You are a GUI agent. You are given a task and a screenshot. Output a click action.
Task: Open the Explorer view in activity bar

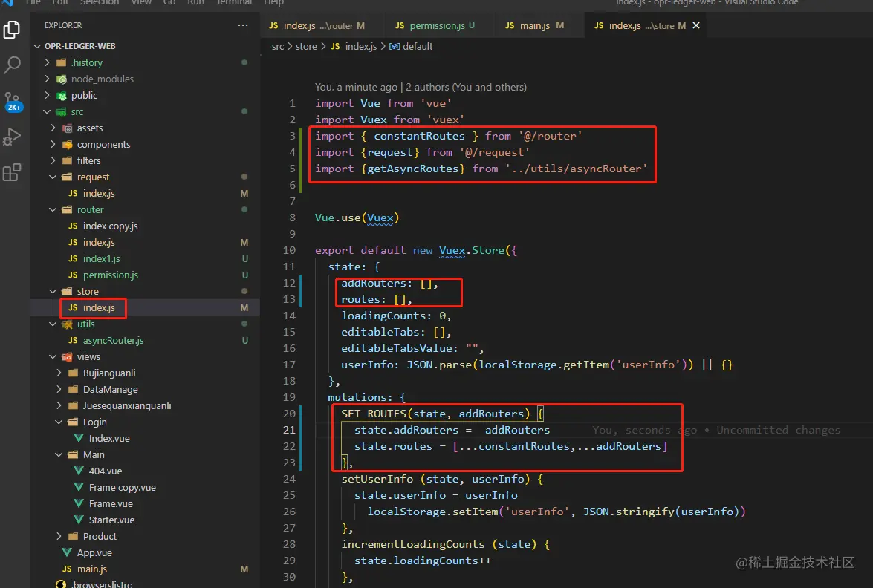pyautogui.click(x=12, y=29)
